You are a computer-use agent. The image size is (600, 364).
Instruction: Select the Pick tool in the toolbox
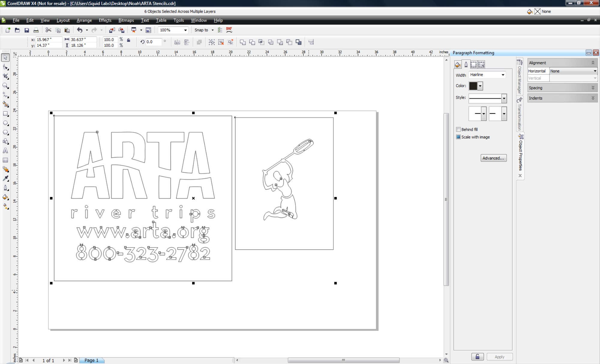[5, 57]
